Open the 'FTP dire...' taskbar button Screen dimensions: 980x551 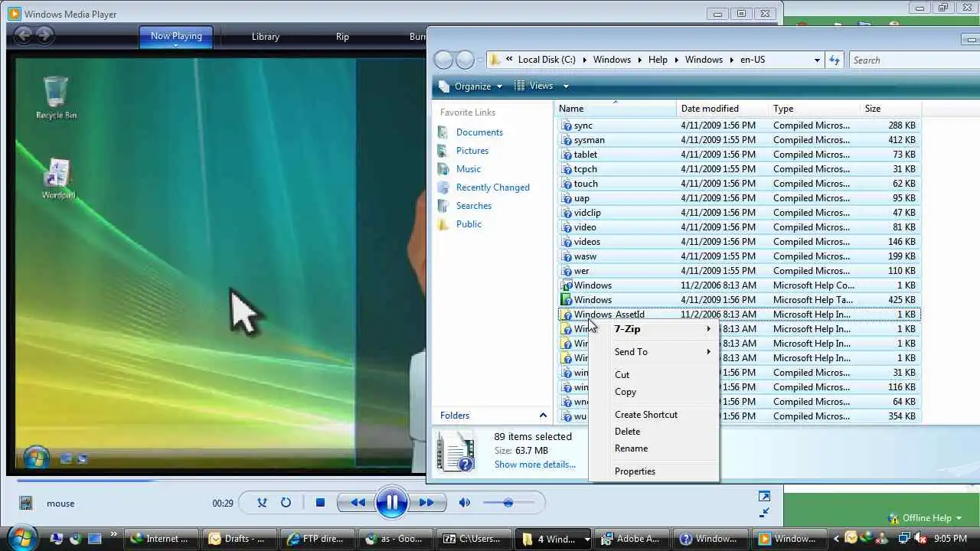click(x=316, y=539)
